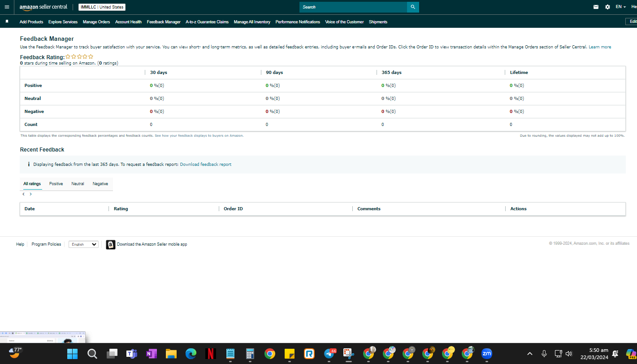This screenshot has height=364, width=637.
Task: Open Netflix from taskbar
Action: pos(211,354)
